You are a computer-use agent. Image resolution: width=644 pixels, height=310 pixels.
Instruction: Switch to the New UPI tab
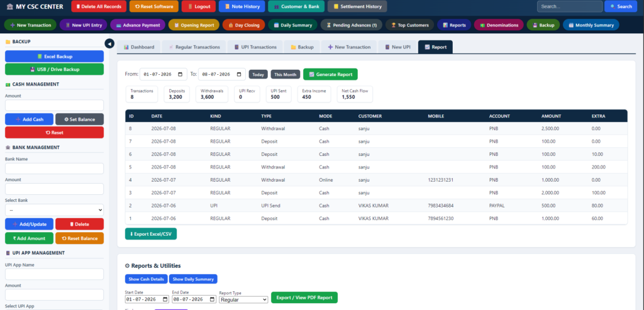tap(397, 47)
